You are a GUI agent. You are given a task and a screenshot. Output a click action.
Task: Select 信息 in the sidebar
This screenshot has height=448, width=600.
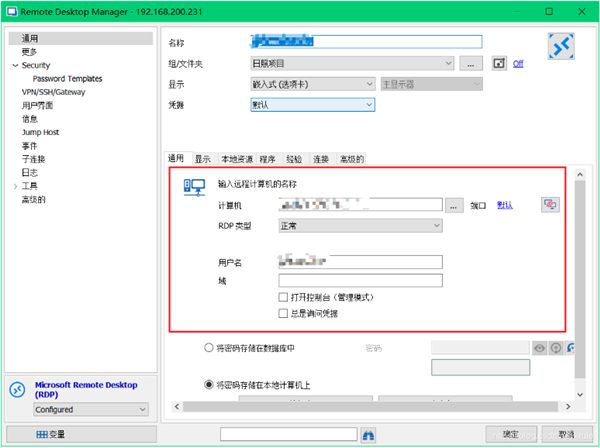[x=29, y=119]
